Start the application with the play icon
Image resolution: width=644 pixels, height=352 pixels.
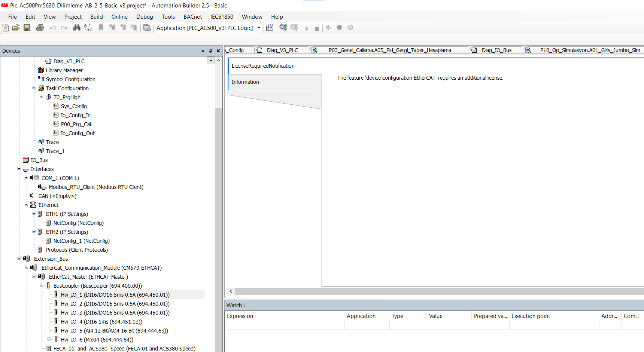coord(307,28)
